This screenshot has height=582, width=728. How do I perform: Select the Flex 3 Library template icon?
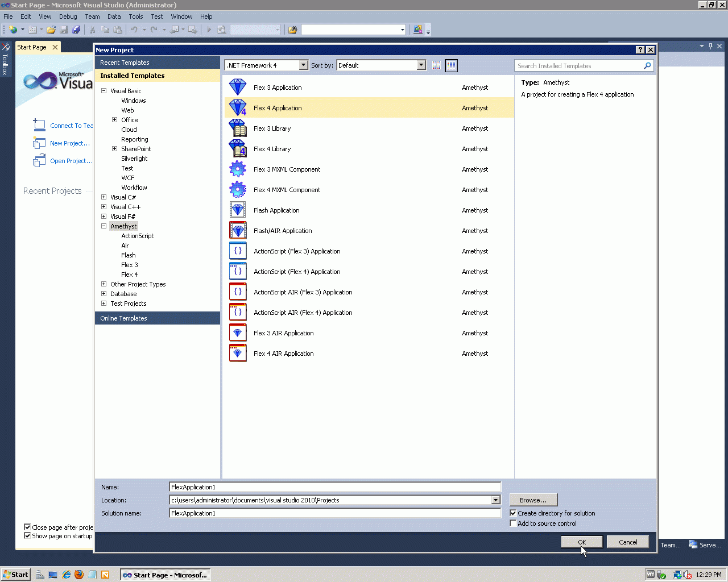[x=238, y=128]
